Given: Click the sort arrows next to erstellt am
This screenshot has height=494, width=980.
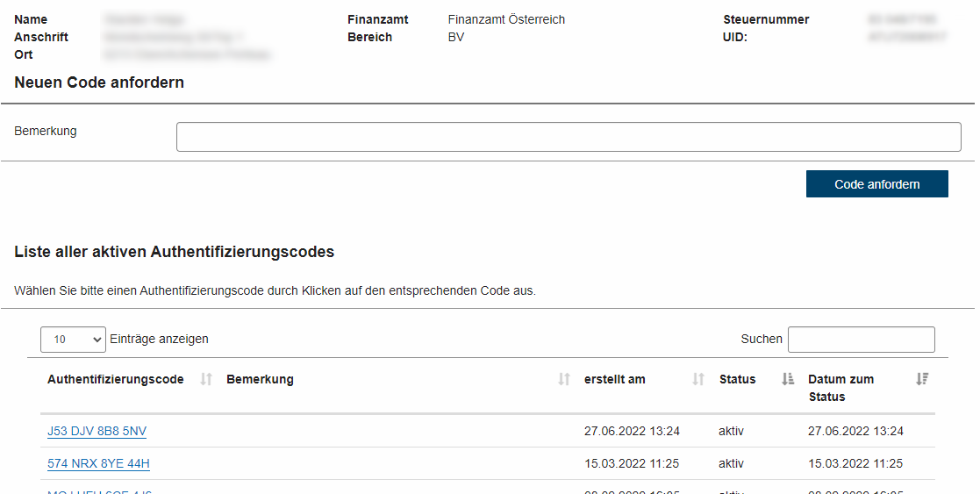Looking at the screenshot, I should [x=698, y=379].
